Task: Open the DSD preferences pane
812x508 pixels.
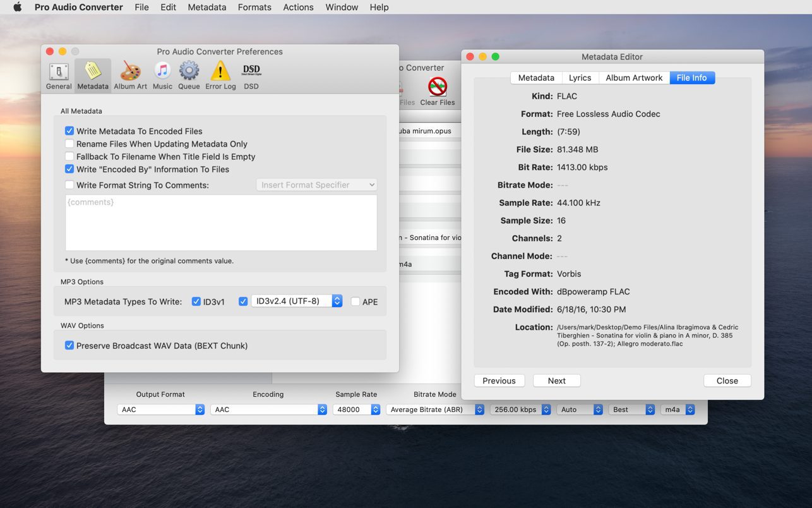Action: pyautogui.click(x=251, y=76)
